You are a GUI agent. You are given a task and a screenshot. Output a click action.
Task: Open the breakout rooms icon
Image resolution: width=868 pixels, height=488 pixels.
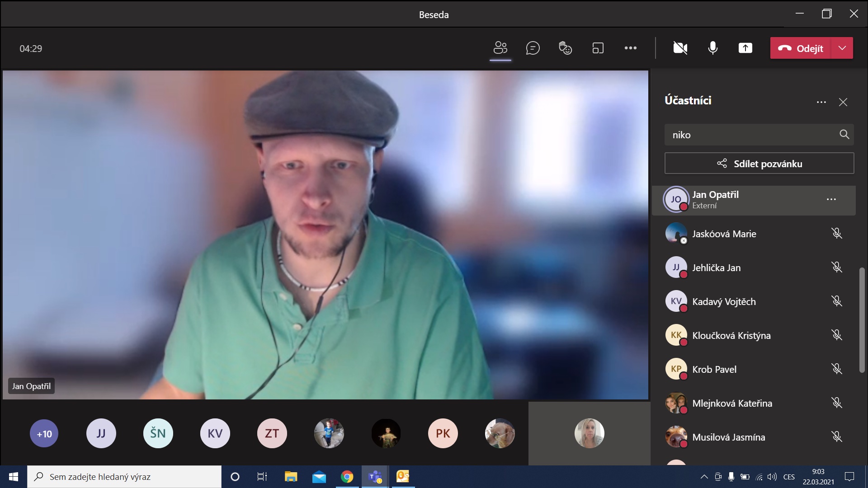click(598, 48)
